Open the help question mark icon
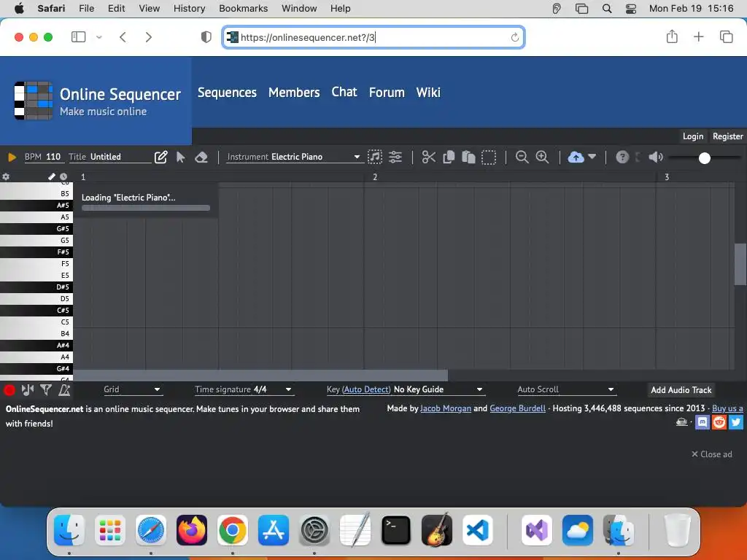Image resolution: width=747 pixels, height=560 pixels. (622, 157)
